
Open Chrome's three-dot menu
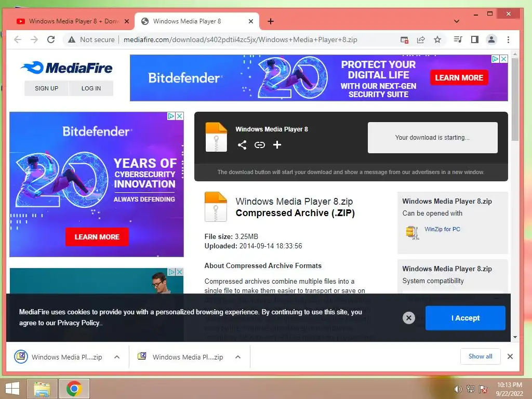coord(508,39)
